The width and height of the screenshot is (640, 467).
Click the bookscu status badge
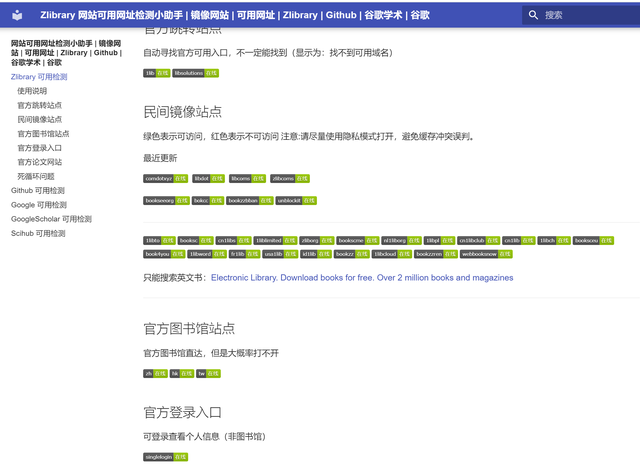tap(593, 240)
